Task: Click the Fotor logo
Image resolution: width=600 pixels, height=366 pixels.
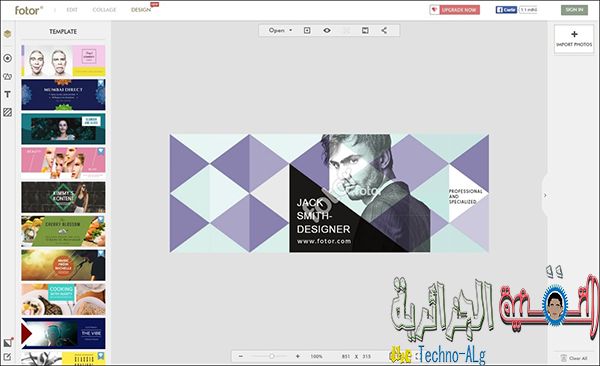Action: (x=29, y=10)
